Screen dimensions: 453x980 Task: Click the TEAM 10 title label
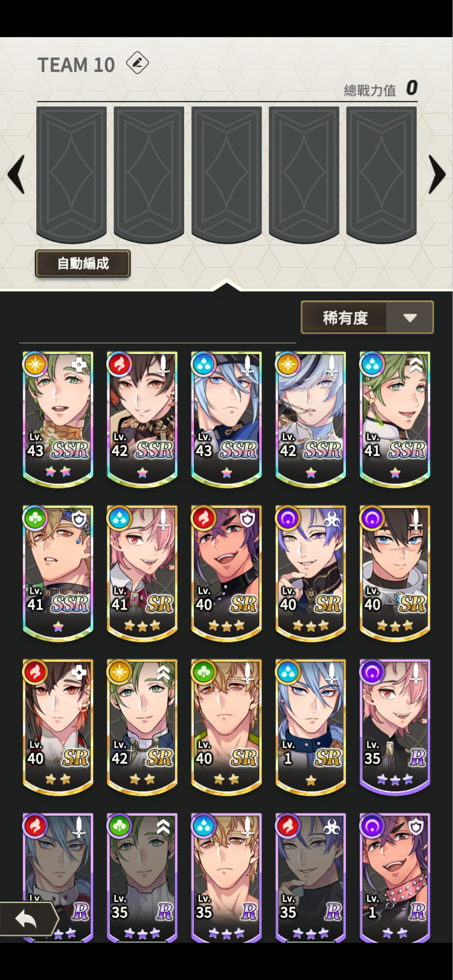[77, 65]
